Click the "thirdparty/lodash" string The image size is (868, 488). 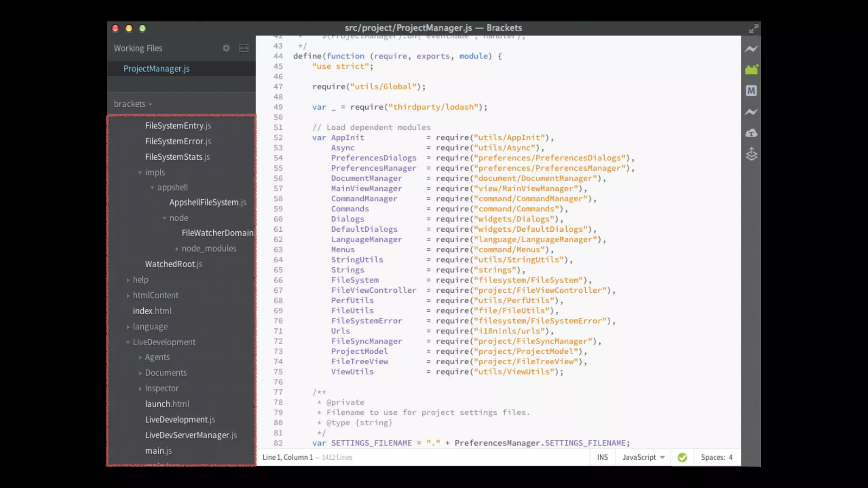point(433,107)
